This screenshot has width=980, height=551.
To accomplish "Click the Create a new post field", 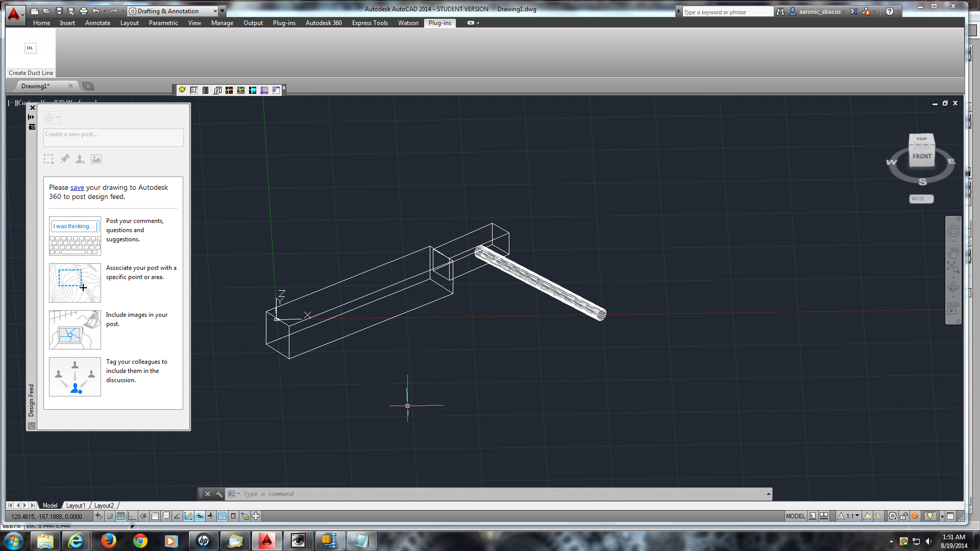I will (x=113, y=137).
